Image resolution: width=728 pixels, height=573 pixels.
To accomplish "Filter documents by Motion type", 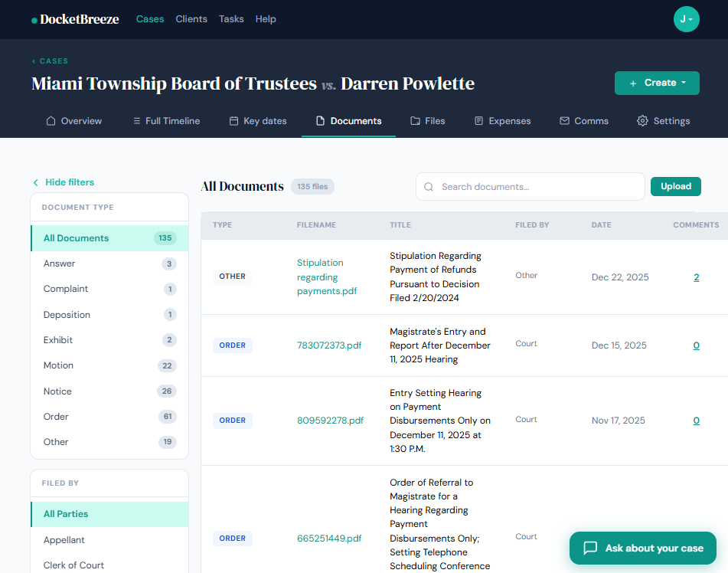I will tap(59, 365).
